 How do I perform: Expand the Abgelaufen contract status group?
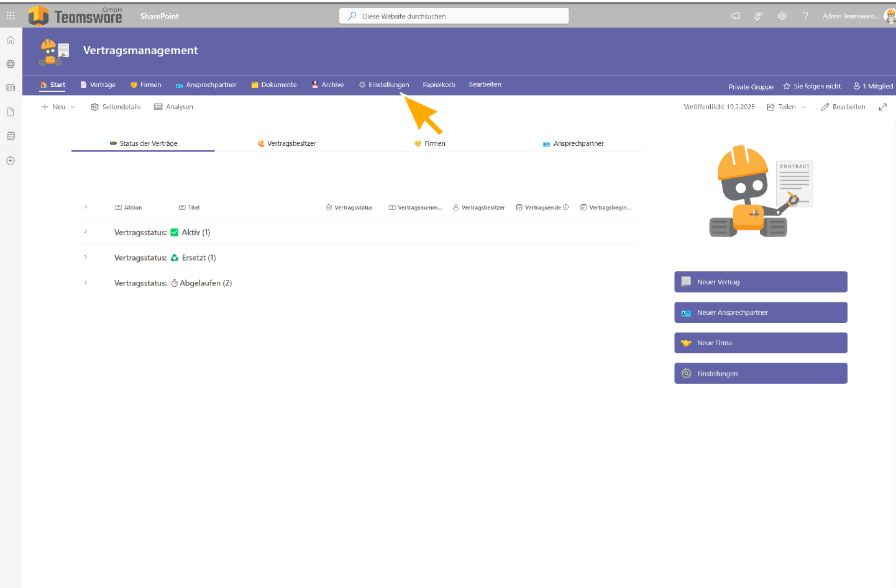[x=86, y=283]
